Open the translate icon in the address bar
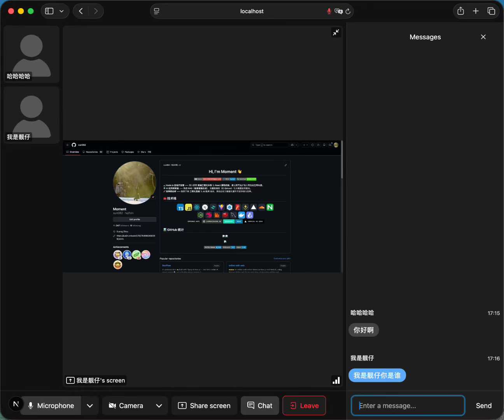This screenshot has width=504, height=420. [339, 11]
